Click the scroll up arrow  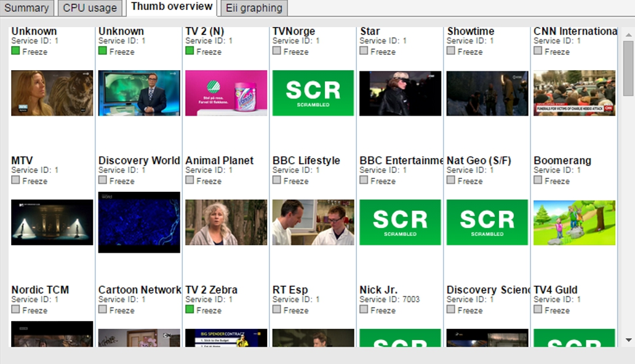628,35
